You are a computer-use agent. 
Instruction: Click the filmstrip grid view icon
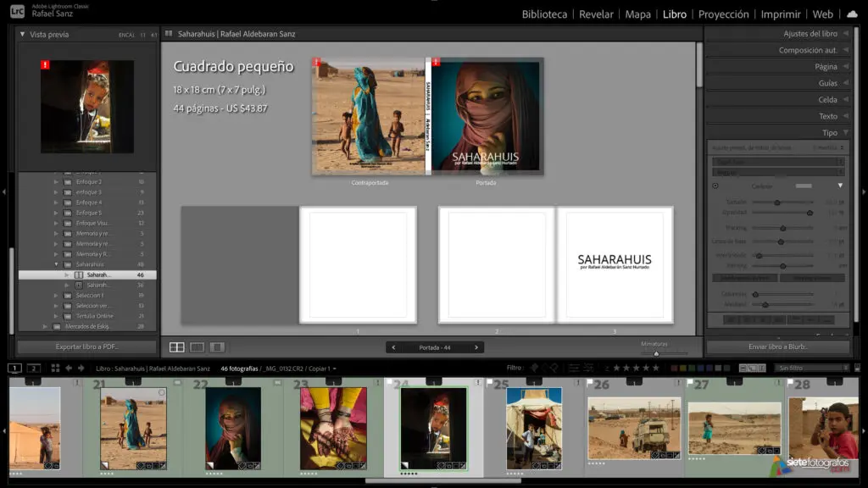(x=55, y=369)
